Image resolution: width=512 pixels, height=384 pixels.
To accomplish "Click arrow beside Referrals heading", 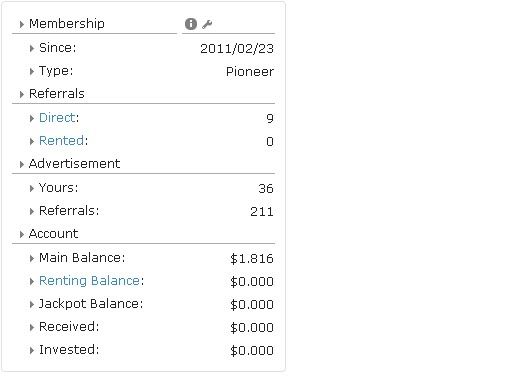I will [x=22, y=94].
